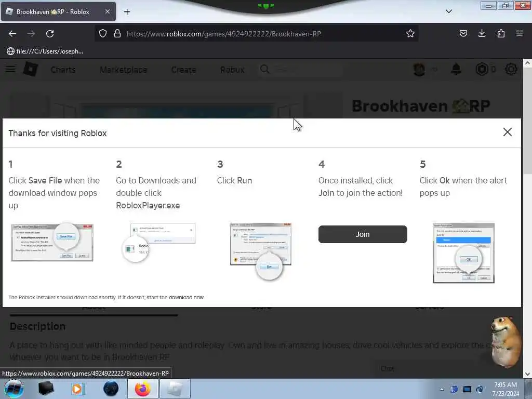Click the Roblox logo home icon
Image resolution: width=532 pixels, height=399 pixels.
tap(31, 69)
